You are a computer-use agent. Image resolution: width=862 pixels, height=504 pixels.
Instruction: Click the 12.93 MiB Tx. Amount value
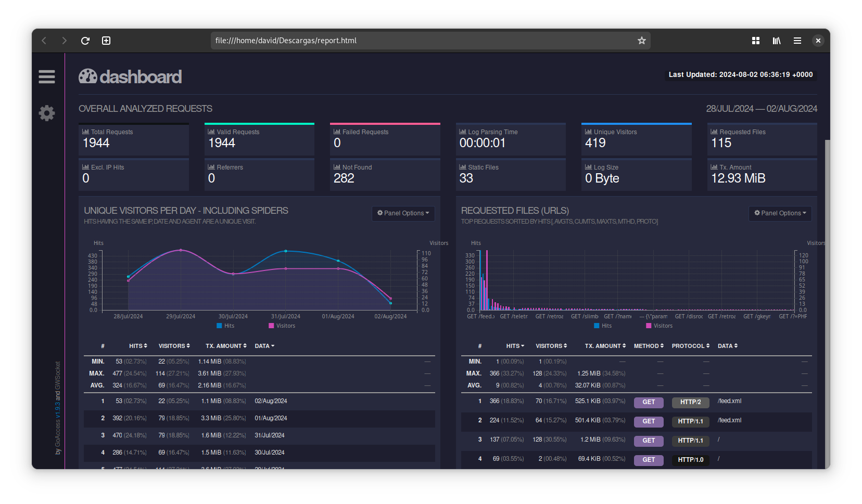pos(738,178)
